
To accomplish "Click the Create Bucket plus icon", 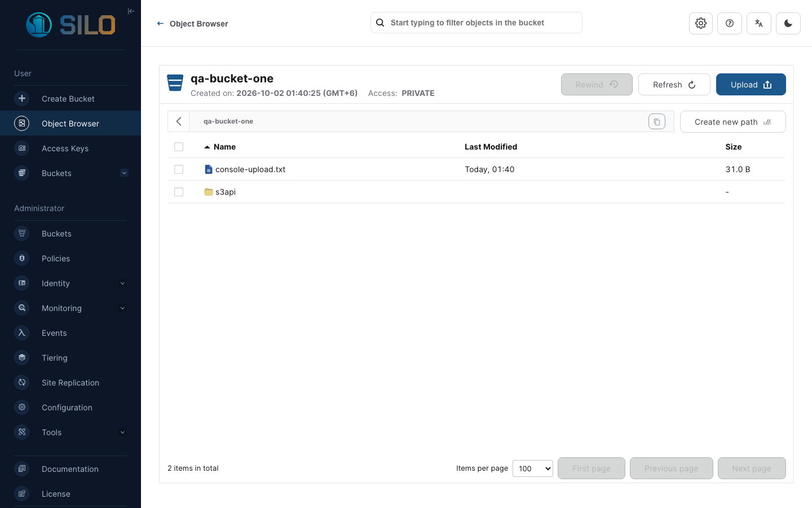I will tap(22, 98).
